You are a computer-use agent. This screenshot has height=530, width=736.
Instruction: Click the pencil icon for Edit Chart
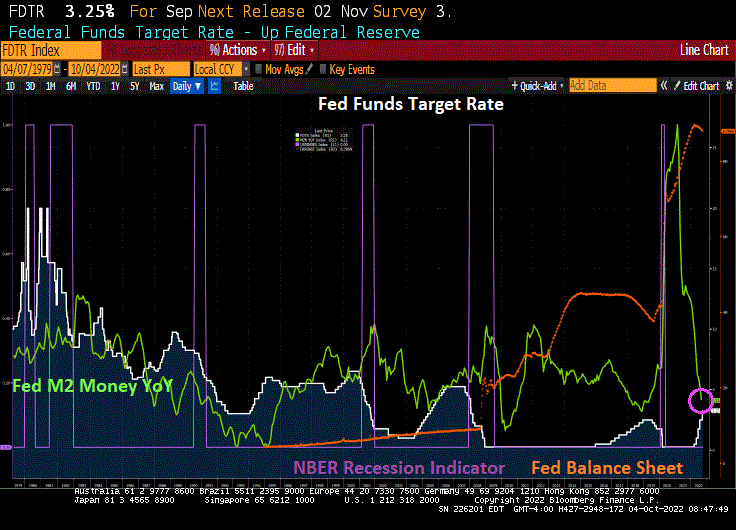click(x=677, y=86)
